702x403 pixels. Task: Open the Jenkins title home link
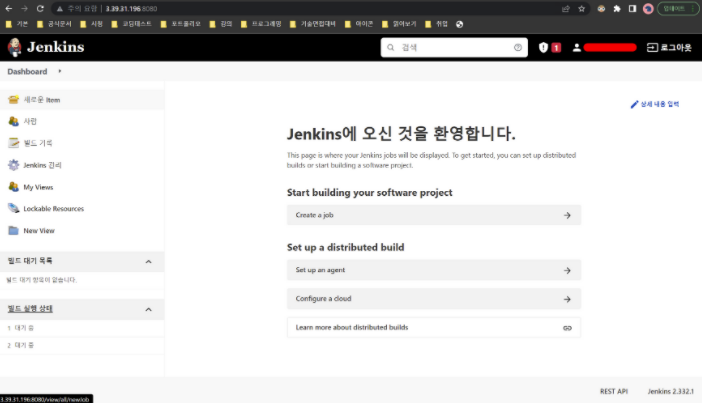click(56, 47)
